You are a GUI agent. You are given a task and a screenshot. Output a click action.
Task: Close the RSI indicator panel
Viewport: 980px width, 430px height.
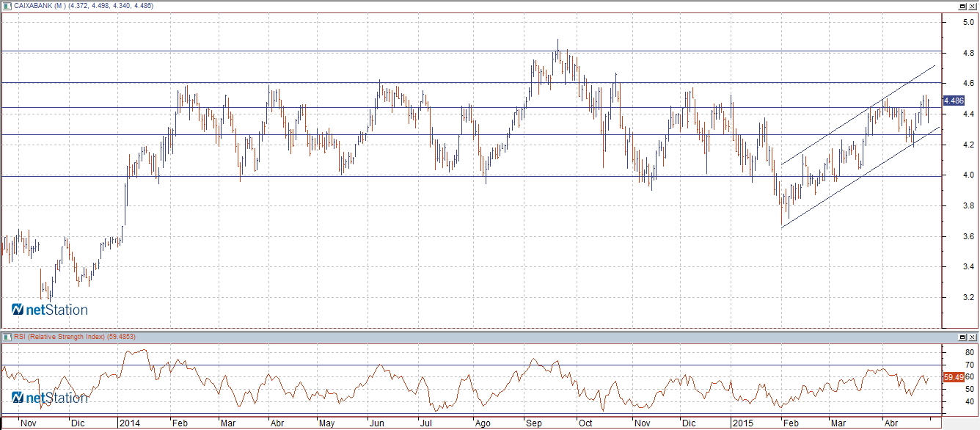click(972, 337)
